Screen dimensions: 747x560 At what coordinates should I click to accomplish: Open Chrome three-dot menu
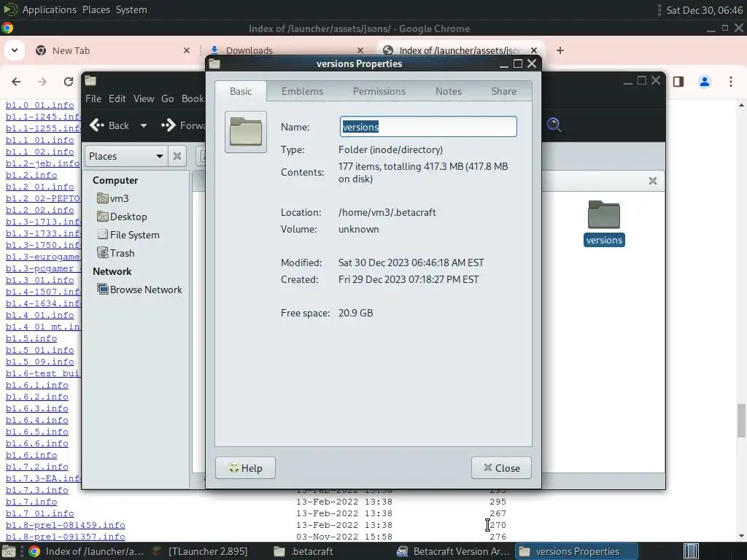pos(731,82)
